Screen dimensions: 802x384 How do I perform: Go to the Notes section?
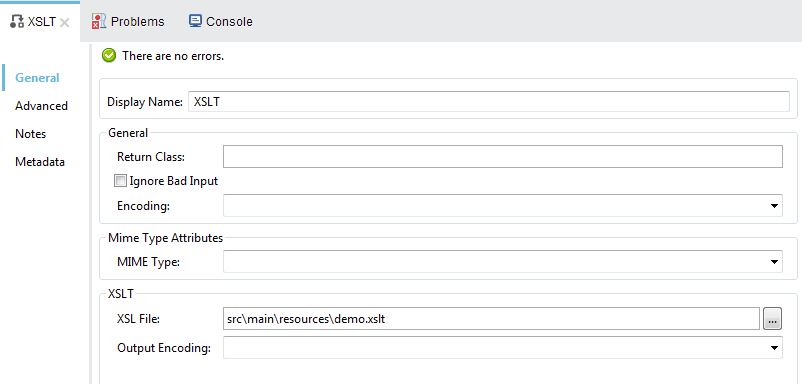tap(31, 134)
